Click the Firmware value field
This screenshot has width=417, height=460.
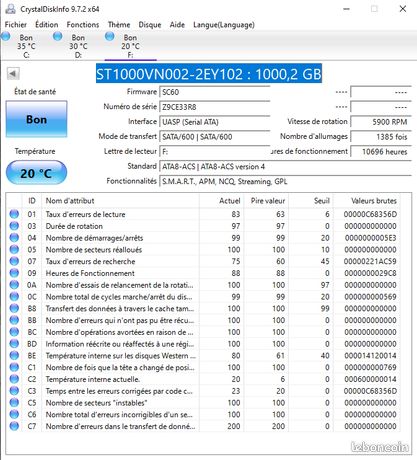coord(215,92)
